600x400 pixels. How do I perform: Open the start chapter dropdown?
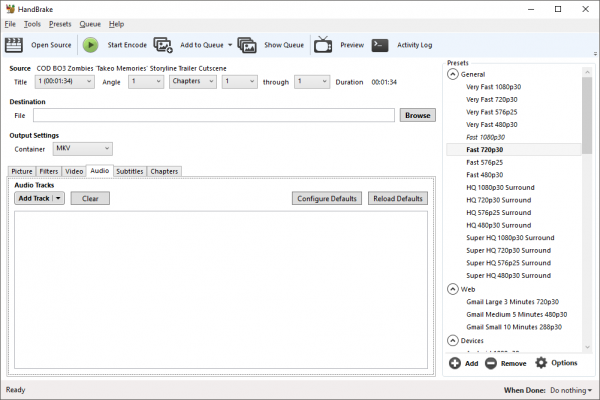click(240, 82)
